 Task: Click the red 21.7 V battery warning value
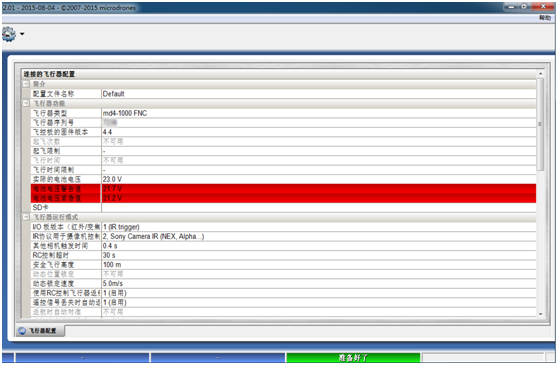[x=112, y=189]
